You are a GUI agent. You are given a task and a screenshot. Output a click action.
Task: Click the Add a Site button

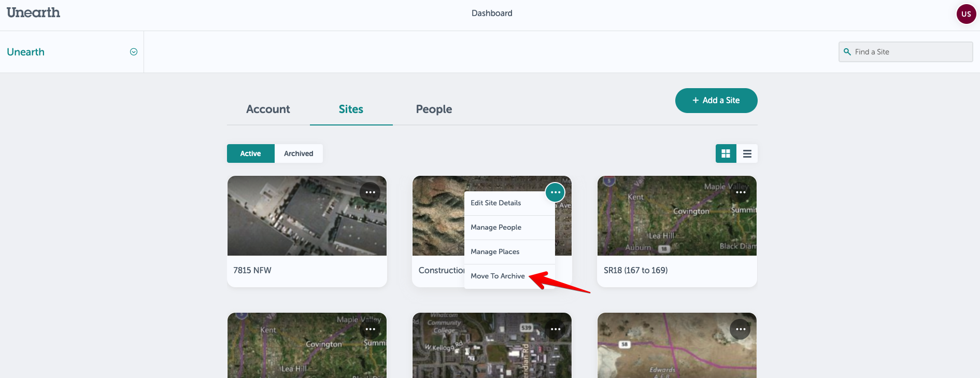(716, 101)
